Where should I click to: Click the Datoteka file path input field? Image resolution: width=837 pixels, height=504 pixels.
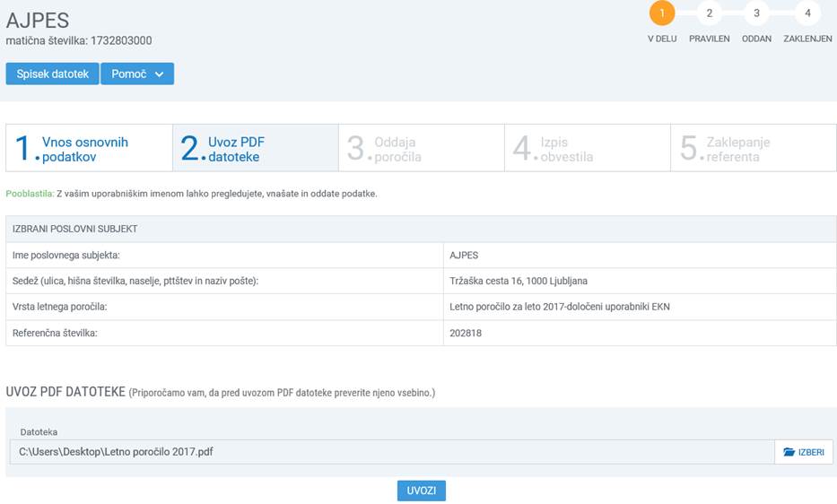391,452
